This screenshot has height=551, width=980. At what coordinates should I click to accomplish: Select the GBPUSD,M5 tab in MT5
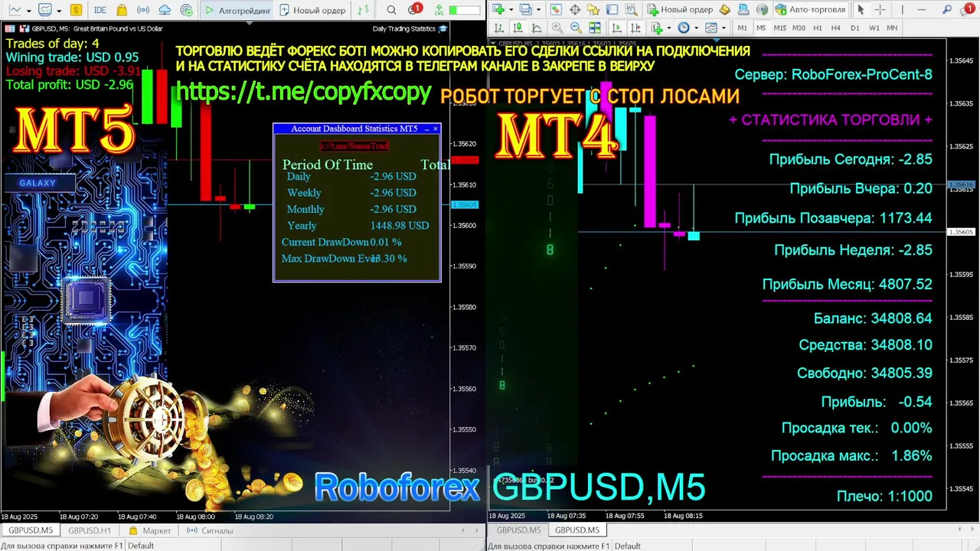30,530
